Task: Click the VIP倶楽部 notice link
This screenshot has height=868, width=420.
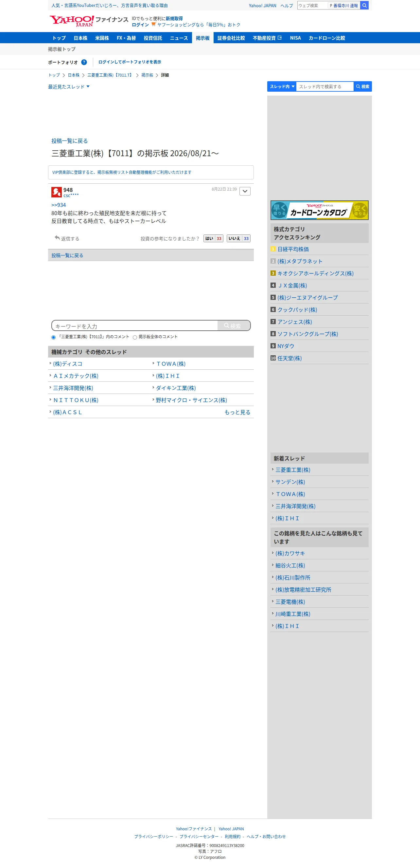Action: click(x=121, y=172)
